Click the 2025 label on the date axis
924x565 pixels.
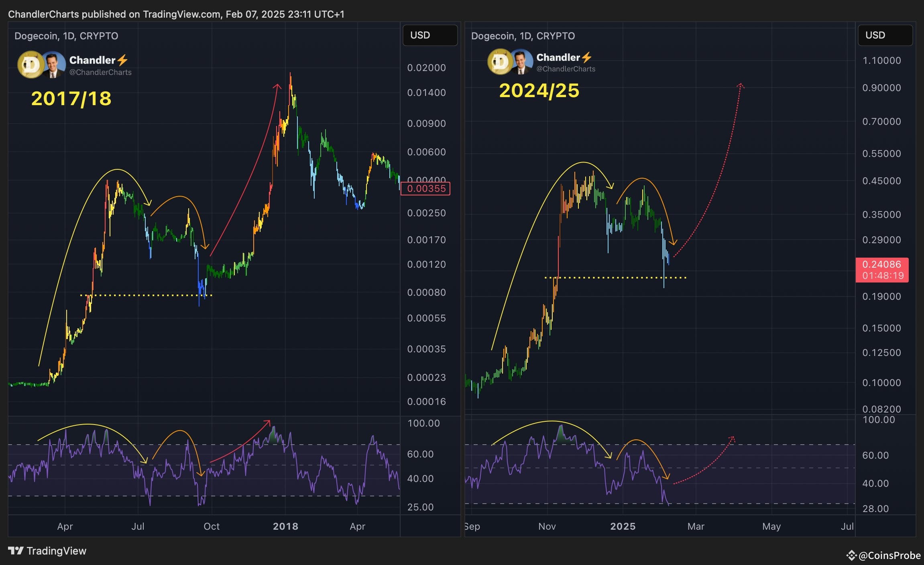624,526
